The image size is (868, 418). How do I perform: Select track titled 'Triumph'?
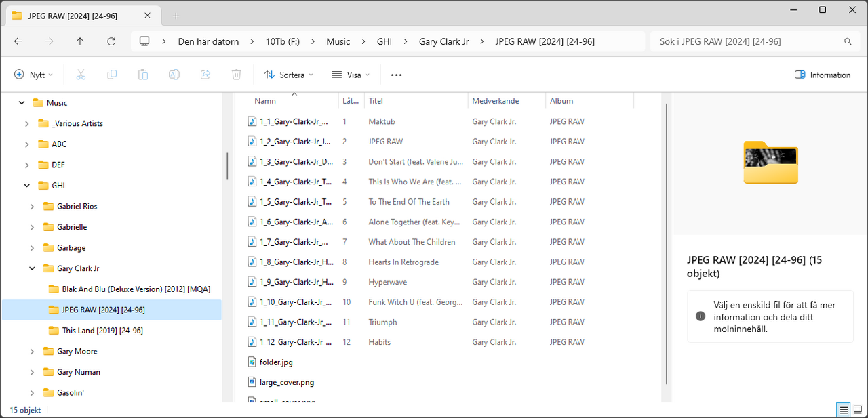[382, 322]
